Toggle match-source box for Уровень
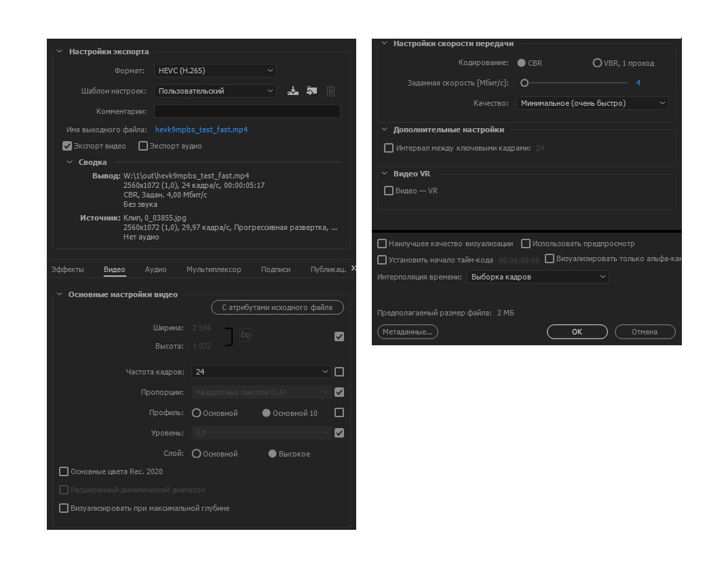The image size is (728, 561). pyautogui.click(x=339, y=433)
